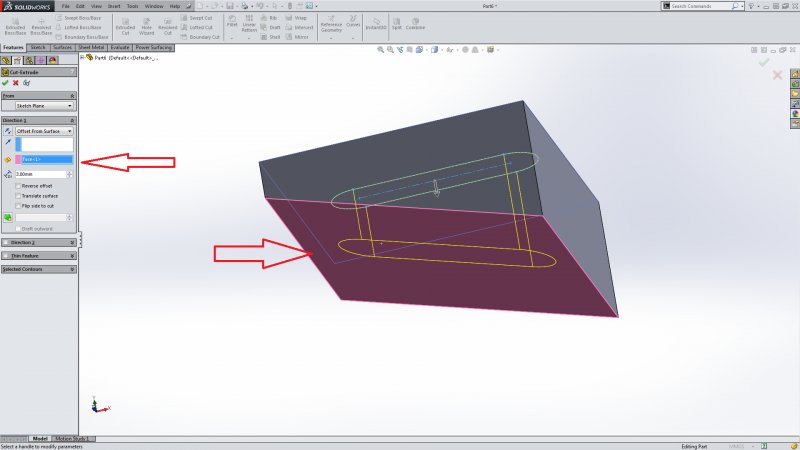
Task: Switch to the Sheet Metal tab
Action: tap(91, 47)
